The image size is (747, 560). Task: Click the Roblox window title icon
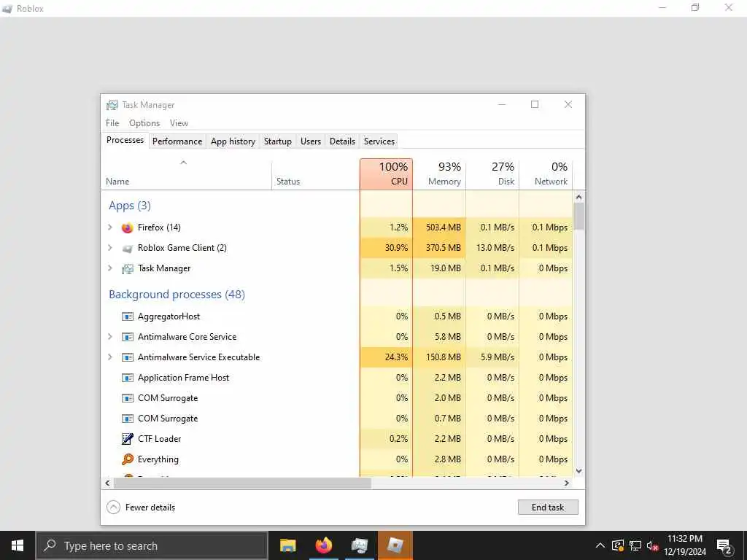[7, 9]
